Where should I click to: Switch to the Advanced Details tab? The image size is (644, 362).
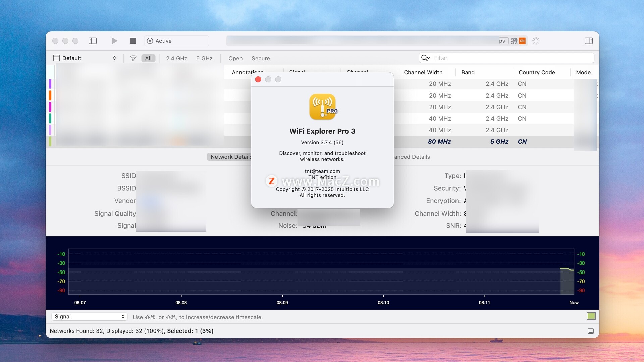pyautogui.click(x=411, y=157)
